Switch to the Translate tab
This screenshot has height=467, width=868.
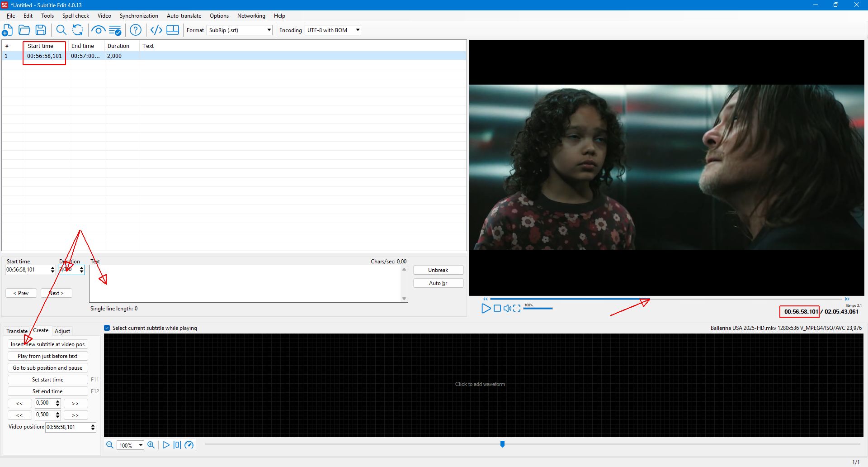coord(17,331)
